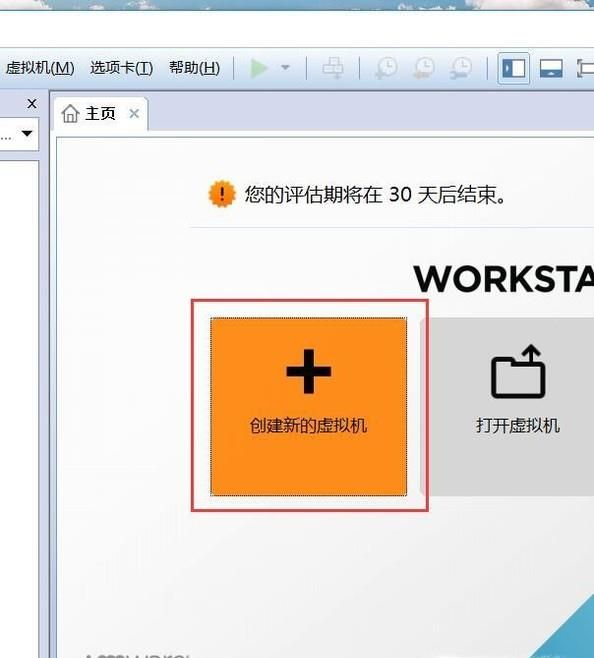Click the send Ctrl+Alt+Del toolbar icon
The width and height of the screenshot is (594, 658).
point(333,68)
